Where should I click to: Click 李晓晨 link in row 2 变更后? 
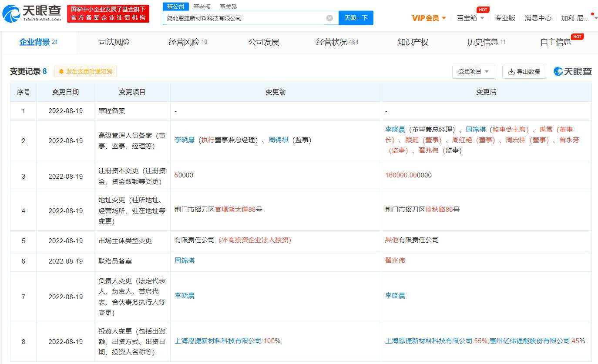click(395, 130)
